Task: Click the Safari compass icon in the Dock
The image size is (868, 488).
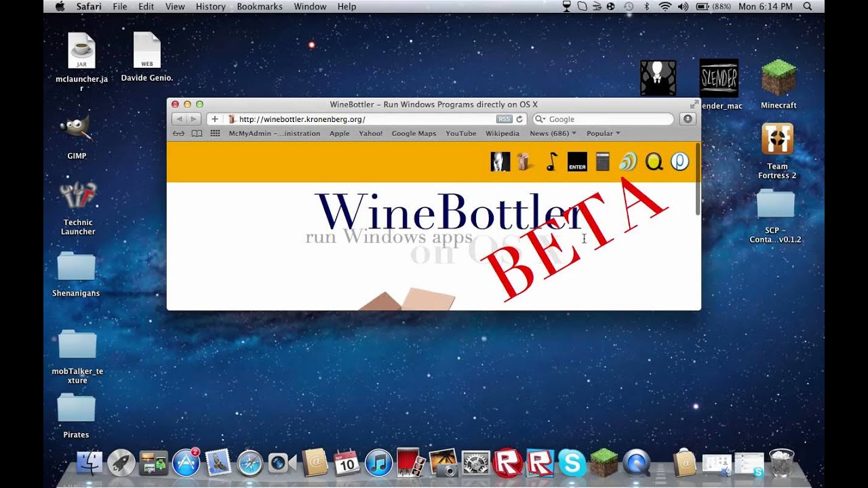Action: click(x=250, y=463)
